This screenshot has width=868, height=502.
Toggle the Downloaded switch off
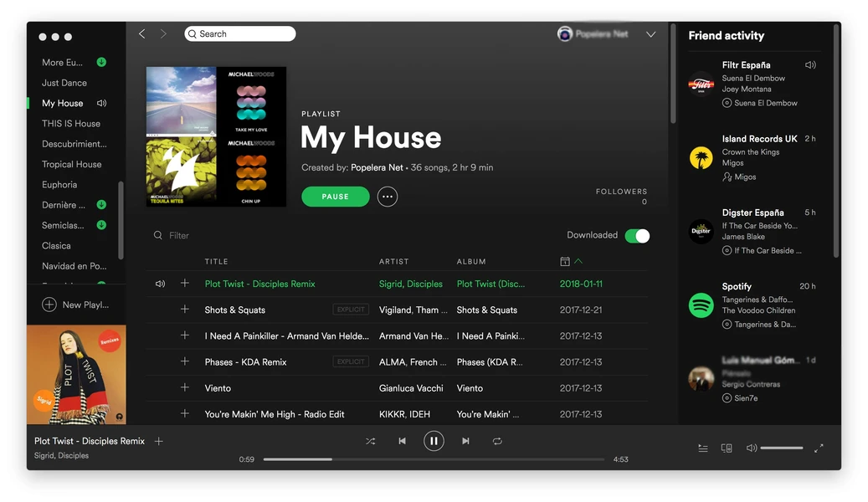click(x=637, y=236)
